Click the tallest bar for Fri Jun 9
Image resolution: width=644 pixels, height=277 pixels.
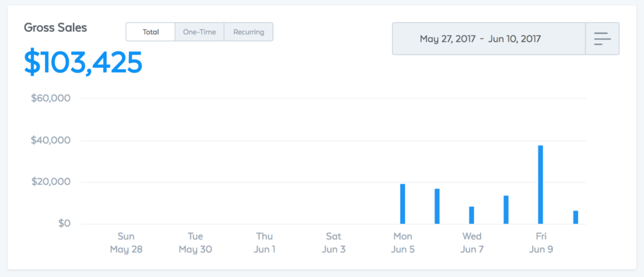point(540,185)
